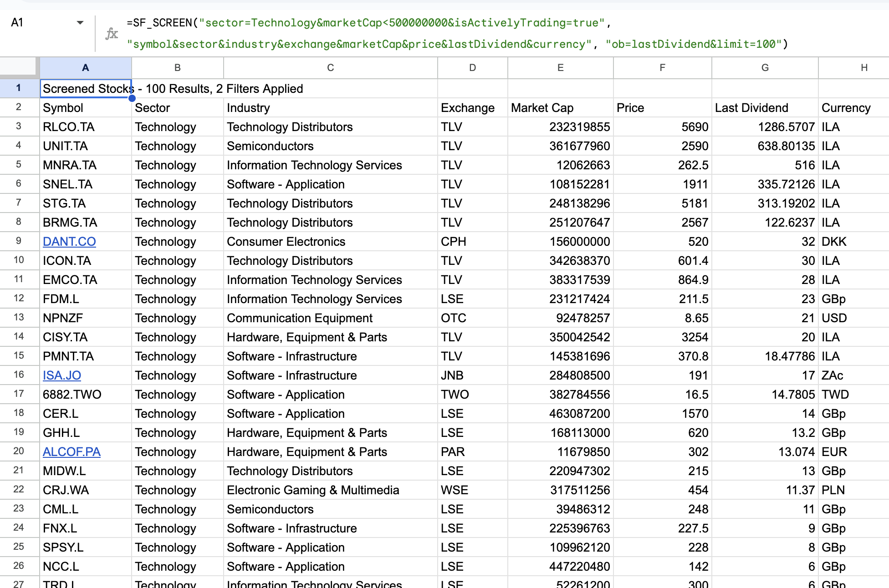The height and width of the screenshot is (588, 889).
Task: Click market cap value 232319855
Action: point(561,127)
